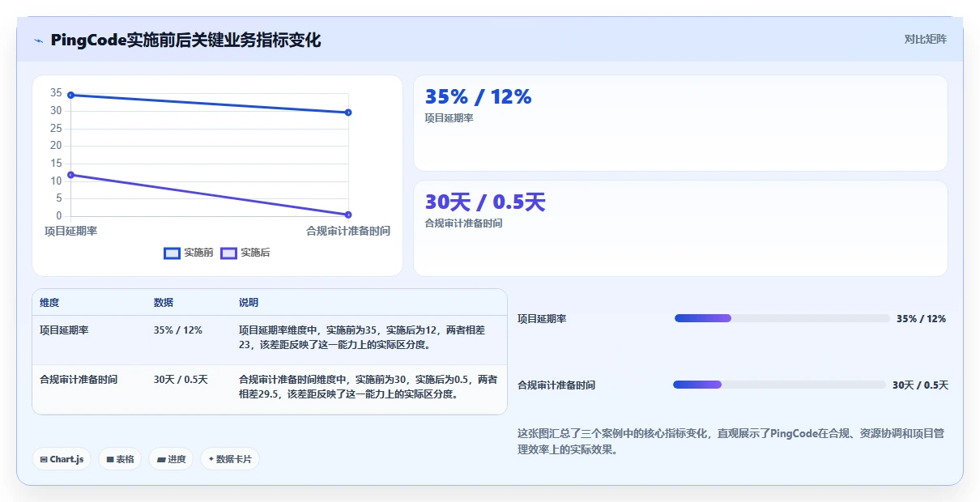Click the 合规审计准备时间 x-axis label
980x502 pixels.
click(348, 232)
